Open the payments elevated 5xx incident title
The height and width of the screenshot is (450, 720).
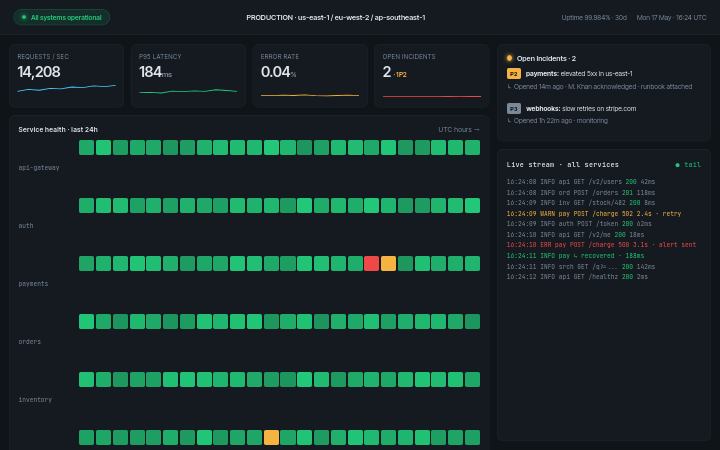pos(579,73)
